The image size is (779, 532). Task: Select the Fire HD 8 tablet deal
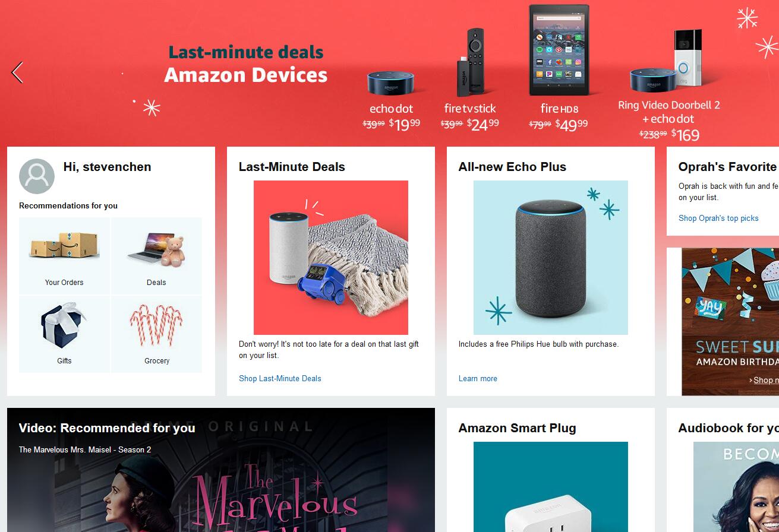559,68
